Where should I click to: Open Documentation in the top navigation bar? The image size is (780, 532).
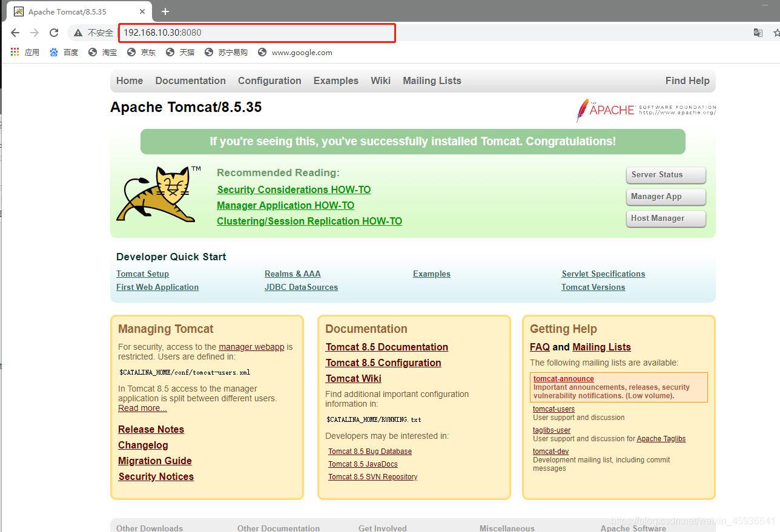tap(191, 80)
